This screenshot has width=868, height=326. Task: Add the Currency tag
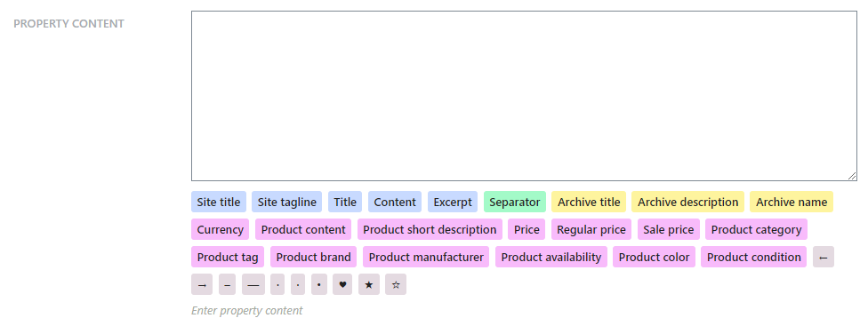pos(221,229)
